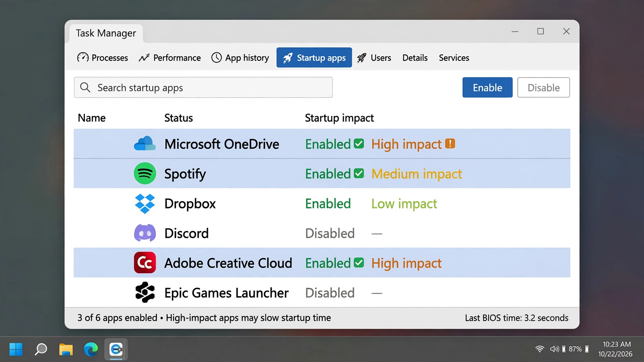The image size is (644, 362).
Task: Sort by the Status column header
Action: (179, 118)
